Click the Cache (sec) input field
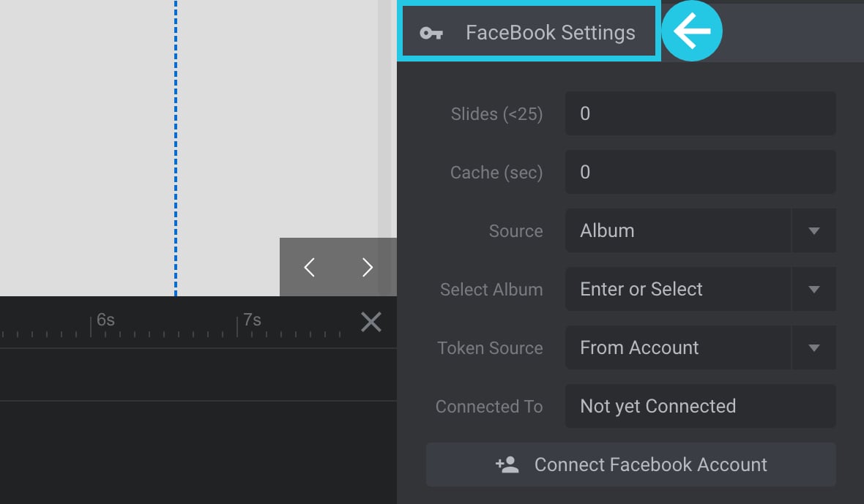 [x=700, y=172]
